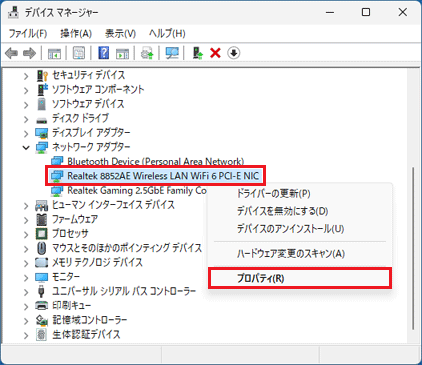
Task: Open the 表示(V) menu
Action: pyautogui.click(x=120, y=33)
